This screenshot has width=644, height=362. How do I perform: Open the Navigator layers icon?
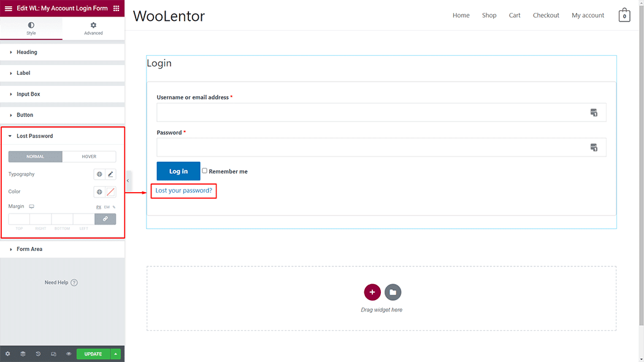click(23, 354)
